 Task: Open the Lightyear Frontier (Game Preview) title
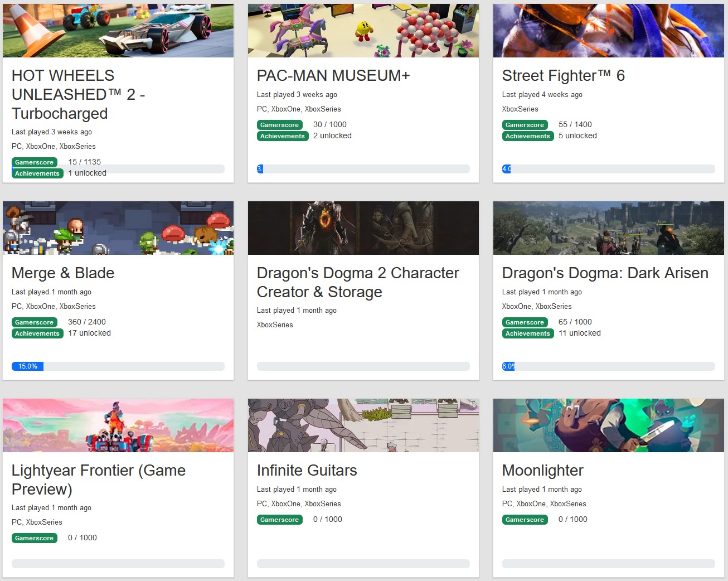pos(99,480)
